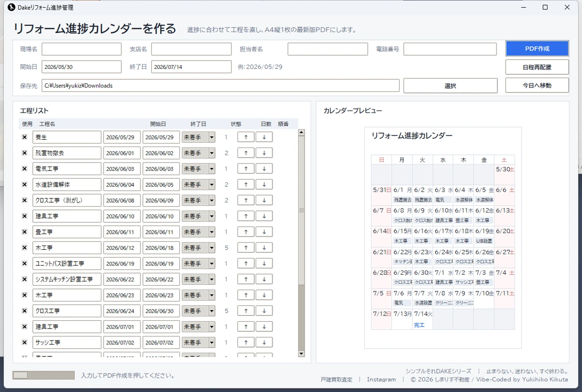Click up arrow for サッシ工事 row
This screenshot has height=392, width=582.
pos(246,343)
